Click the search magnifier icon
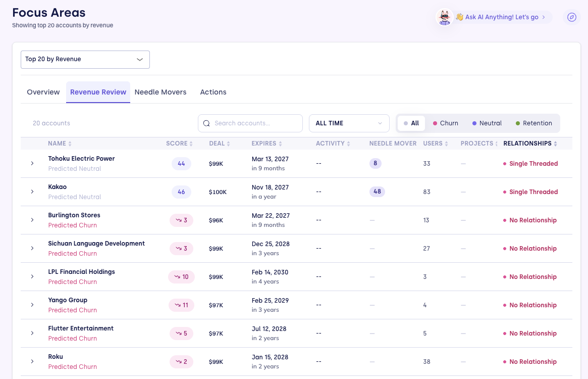588x379 pixels. click(206, 123)
